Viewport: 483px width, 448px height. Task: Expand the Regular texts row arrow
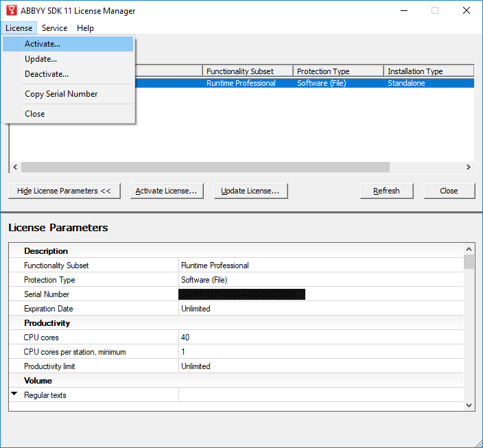[x=14, y=394]
